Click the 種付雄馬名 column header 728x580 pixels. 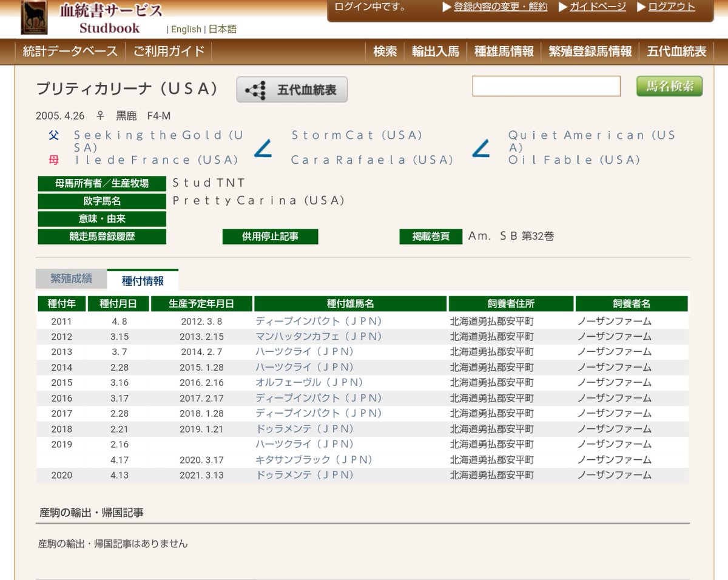pos(350,303)
